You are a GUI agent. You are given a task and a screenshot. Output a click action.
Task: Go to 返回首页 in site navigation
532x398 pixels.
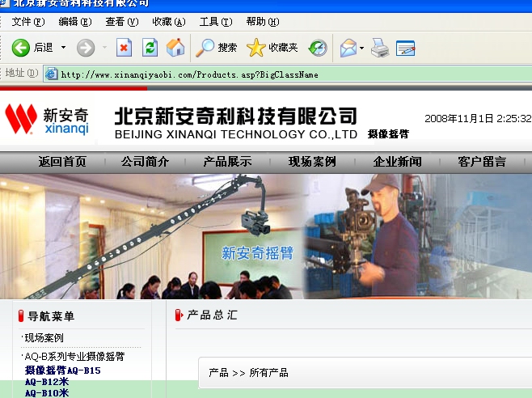tap(62, 162)
